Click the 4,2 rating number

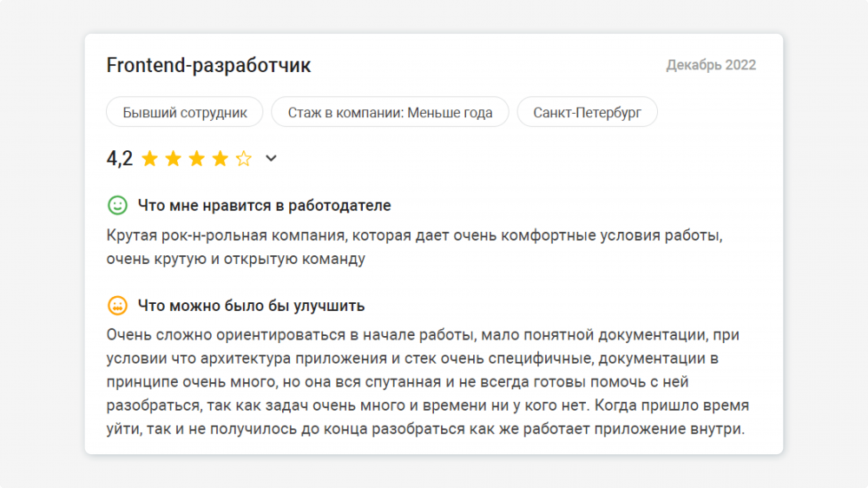point(119,158)
